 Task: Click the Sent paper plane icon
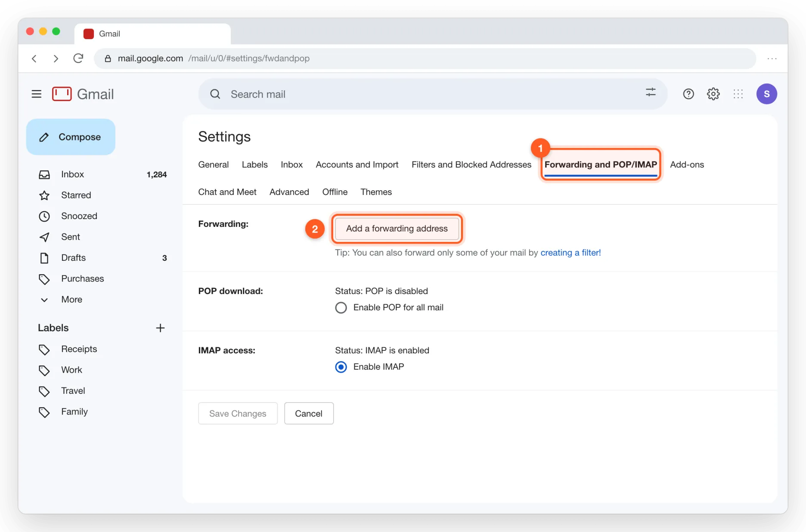44,237
